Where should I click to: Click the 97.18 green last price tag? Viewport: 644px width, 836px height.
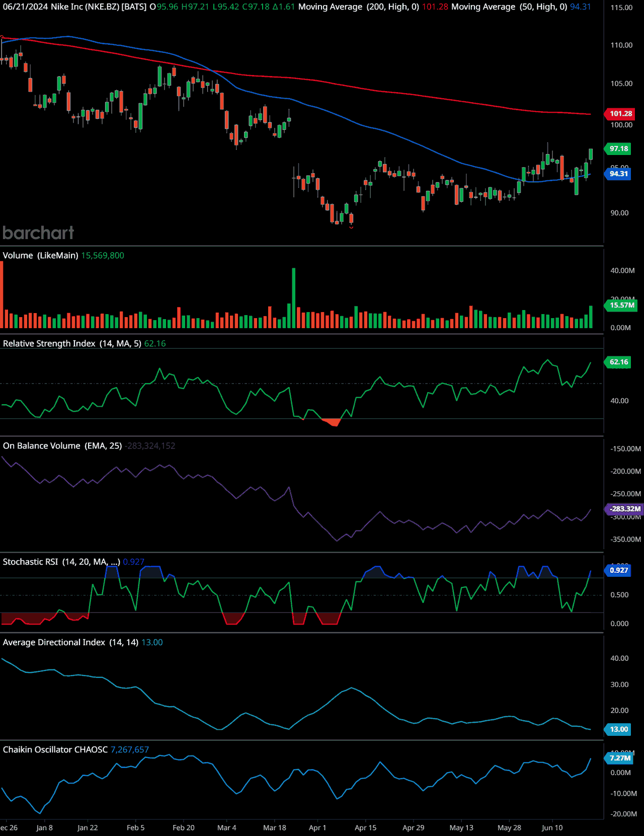click(x=618, y=148)
